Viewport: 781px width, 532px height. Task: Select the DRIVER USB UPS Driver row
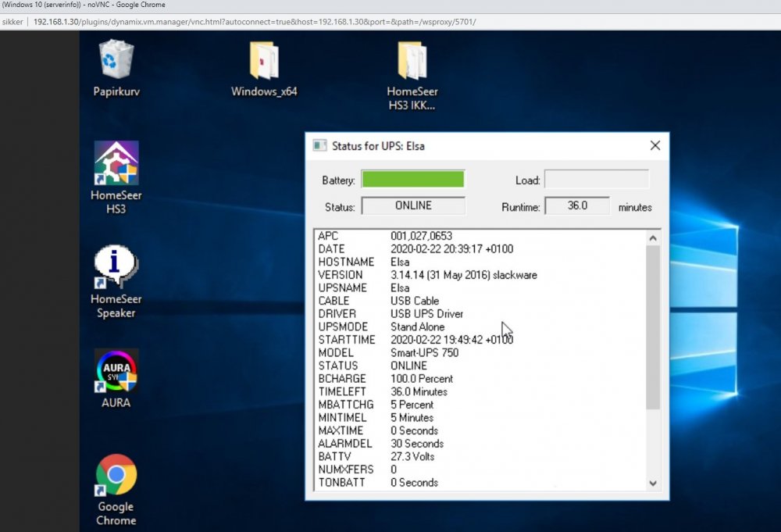tap(480, 314)
